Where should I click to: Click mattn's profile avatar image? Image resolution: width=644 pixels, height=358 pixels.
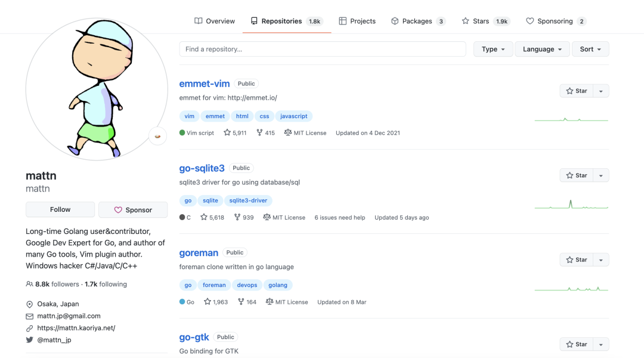97,89
